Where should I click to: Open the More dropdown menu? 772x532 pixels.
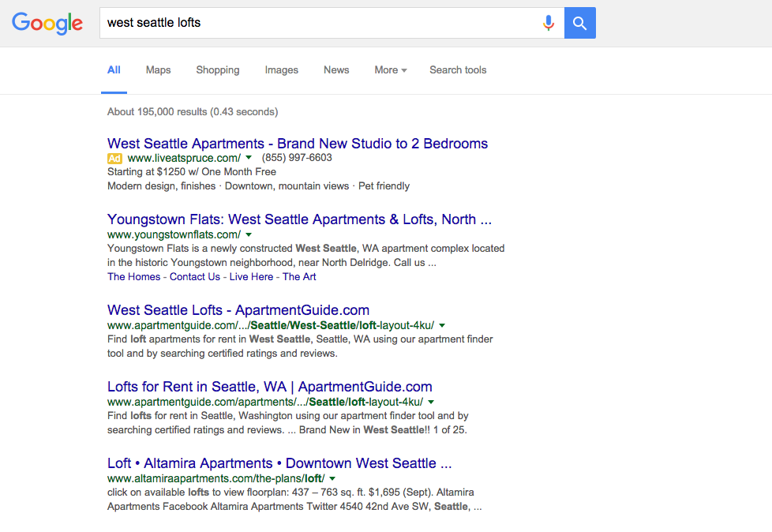point(391,70)
